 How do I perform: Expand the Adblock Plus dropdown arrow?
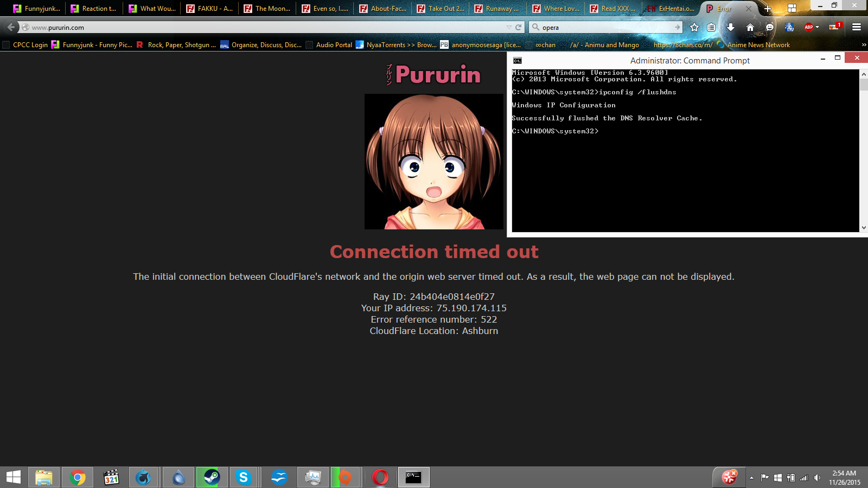[818, 27]
